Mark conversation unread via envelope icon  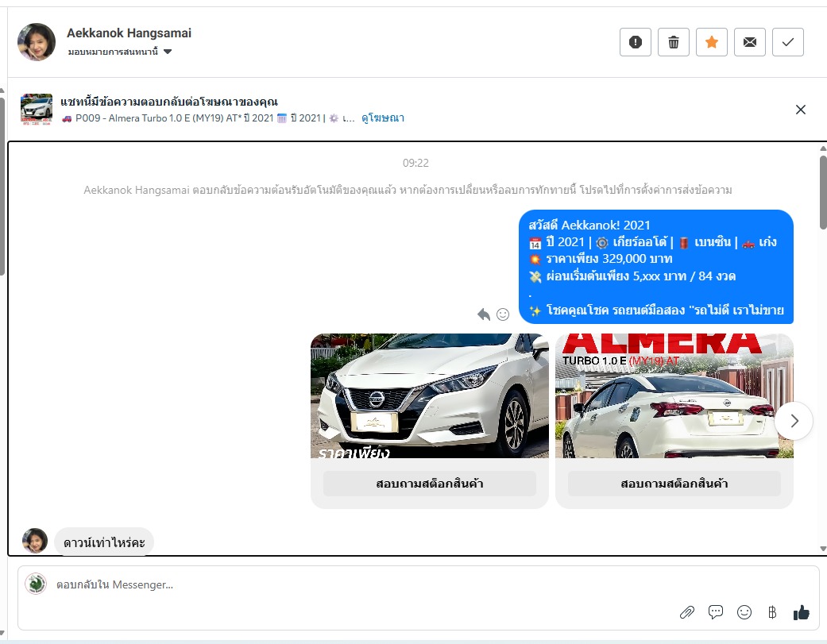(749, 42)
